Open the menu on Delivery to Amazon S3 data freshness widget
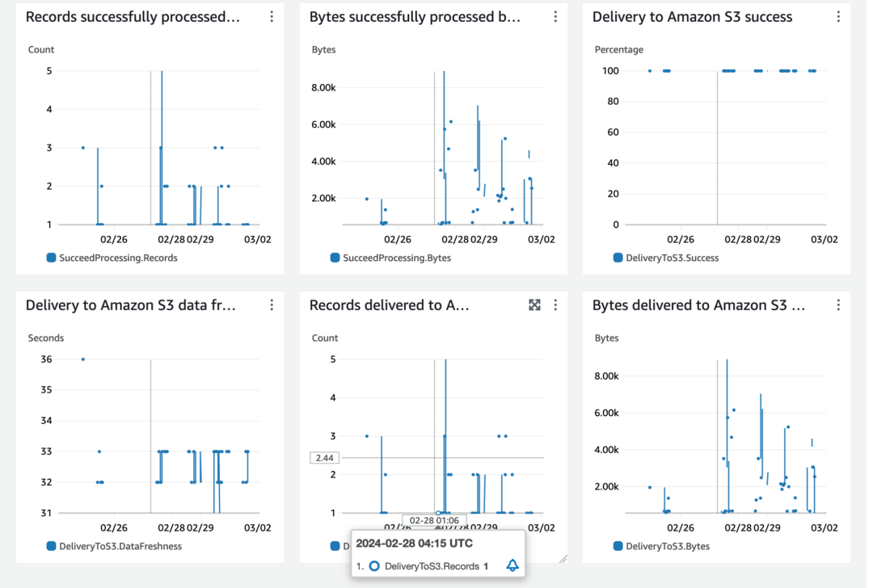The width and height of the screenshot is (873, 588). 272,305
